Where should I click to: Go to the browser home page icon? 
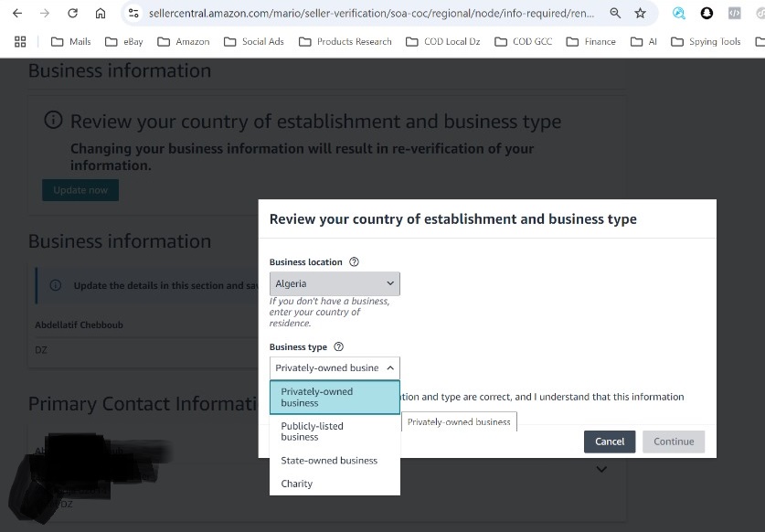[101, 13]
